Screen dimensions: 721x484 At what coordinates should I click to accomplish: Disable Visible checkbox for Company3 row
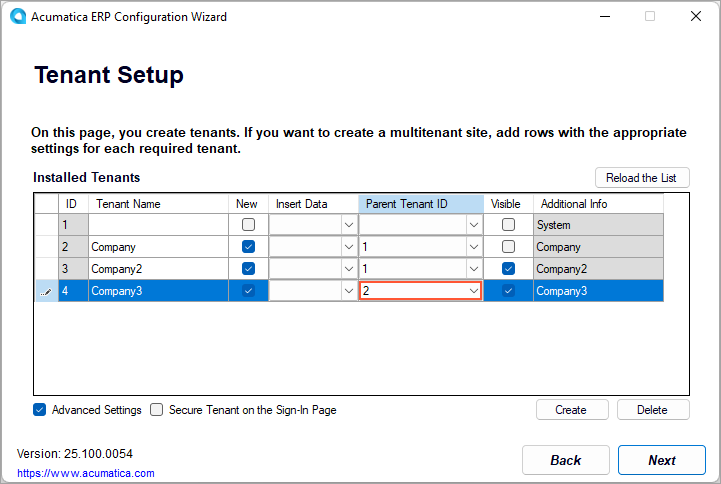(x=508, y=290)
